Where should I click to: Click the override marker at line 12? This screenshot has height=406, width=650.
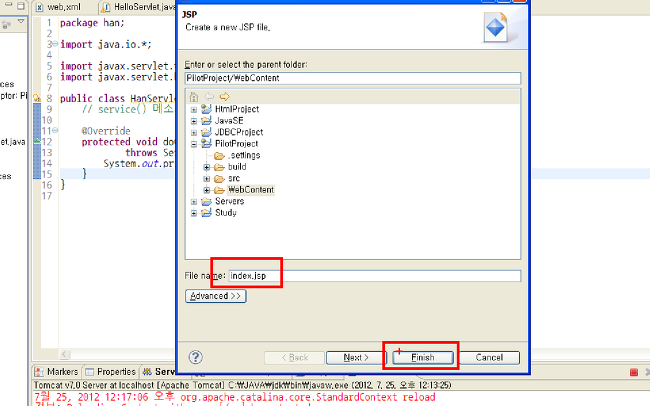pos(37,141)
